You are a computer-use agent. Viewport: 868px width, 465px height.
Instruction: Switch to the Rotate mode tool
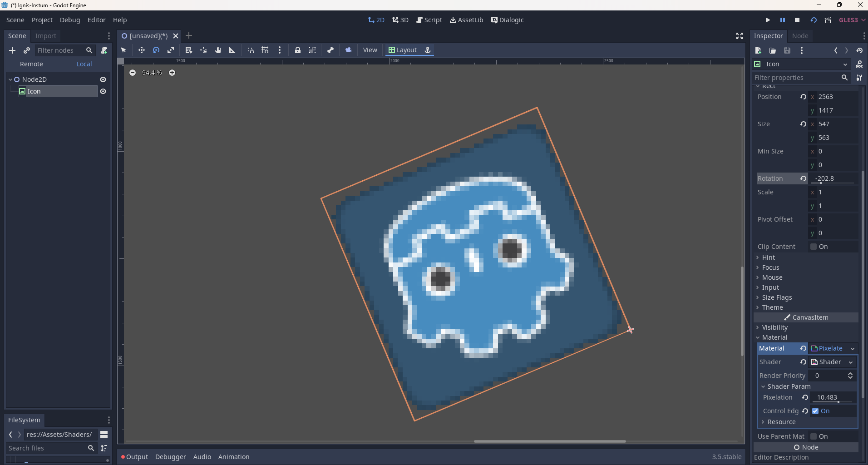coord(156,50)
